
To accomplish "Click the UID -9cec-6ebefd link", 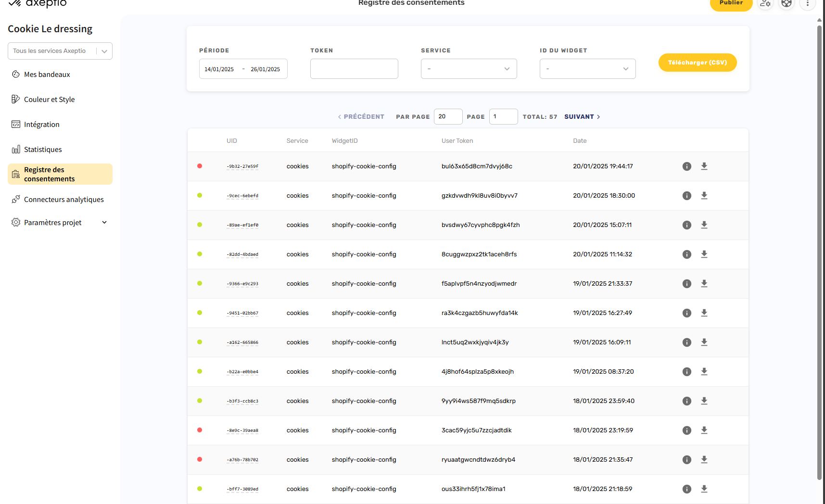I will [x=242, y=196].
